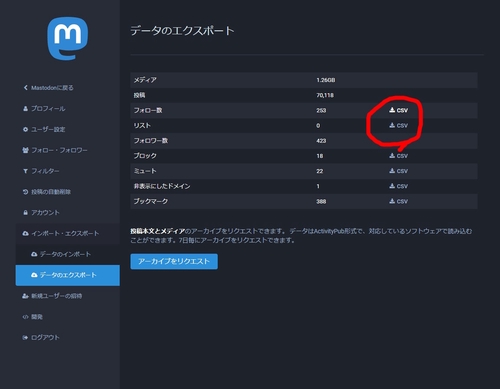Download CSV for リスト row
Screen dimensions: 500x389
click(x=398, y=126)
